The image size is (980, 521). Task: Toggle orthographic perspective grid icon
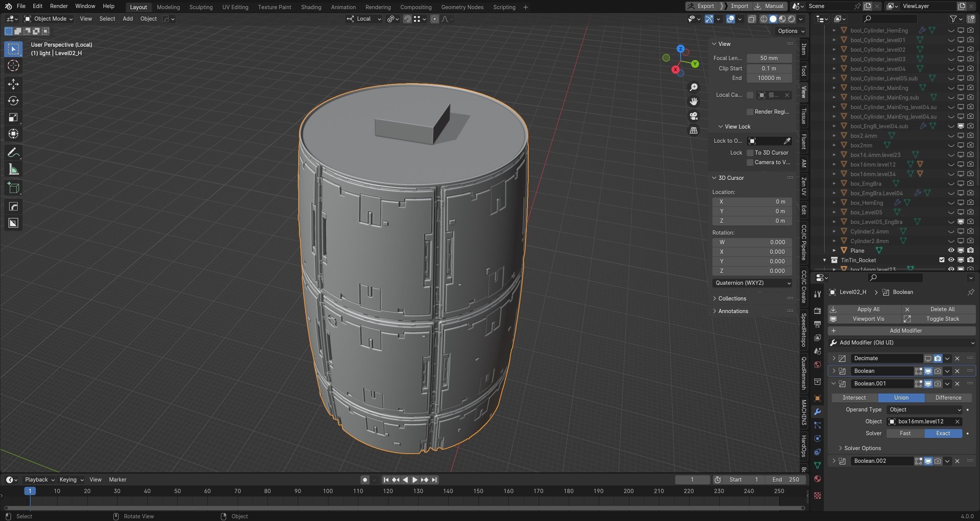click(x=694, y=131)
